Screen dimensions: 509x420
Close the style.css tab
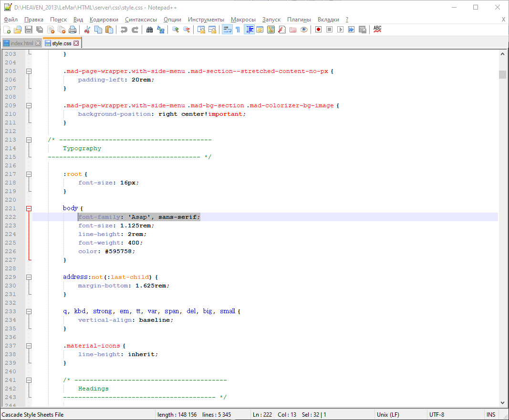pyautogui.click(x=76, y=43)
